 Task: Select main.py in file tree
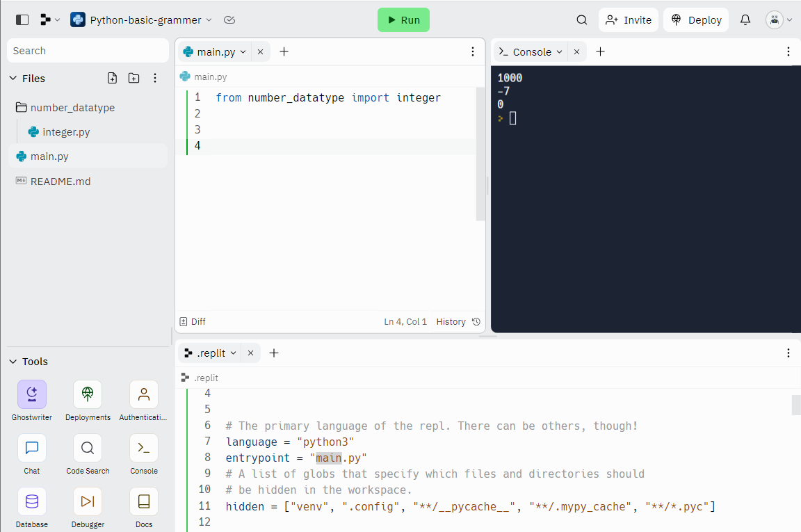coord(88,156)
